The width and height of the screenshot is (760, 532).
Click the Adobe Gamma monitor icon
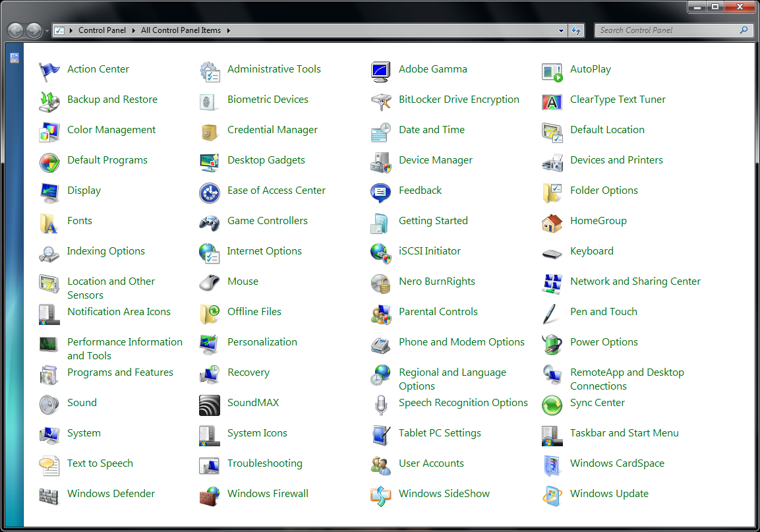(x=380, y=72)
